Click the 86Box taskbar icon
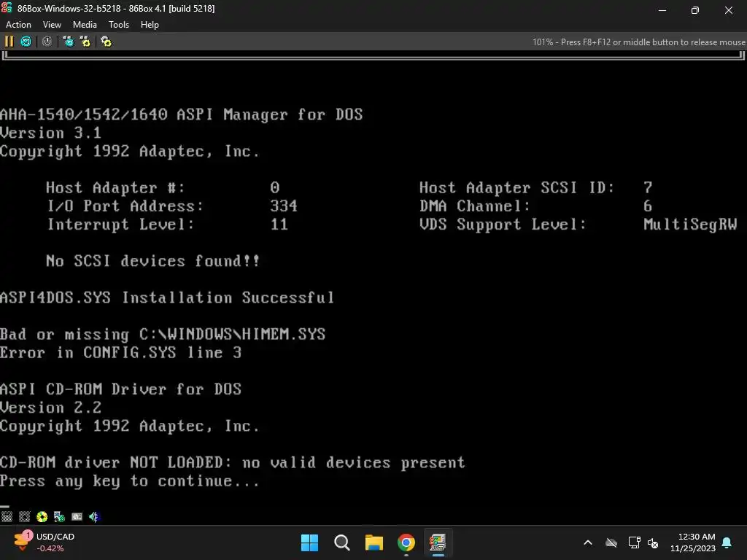Image resolution: width=747 pixels, height=560 pixels. pyautogui.click(x=438, y=542)
